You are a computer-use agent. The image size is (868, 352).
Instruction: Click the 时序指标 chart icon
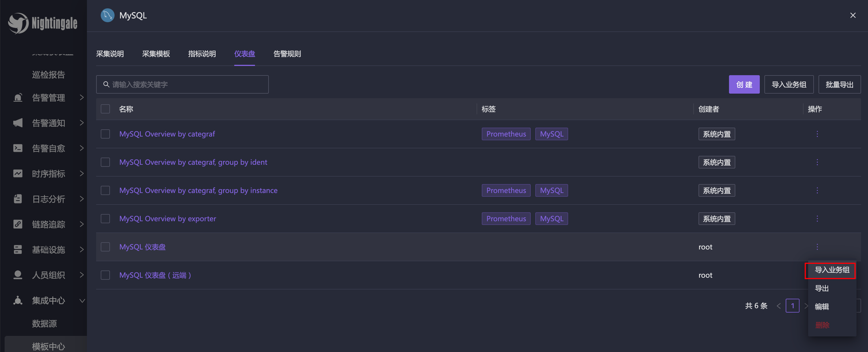click(18, 173)
